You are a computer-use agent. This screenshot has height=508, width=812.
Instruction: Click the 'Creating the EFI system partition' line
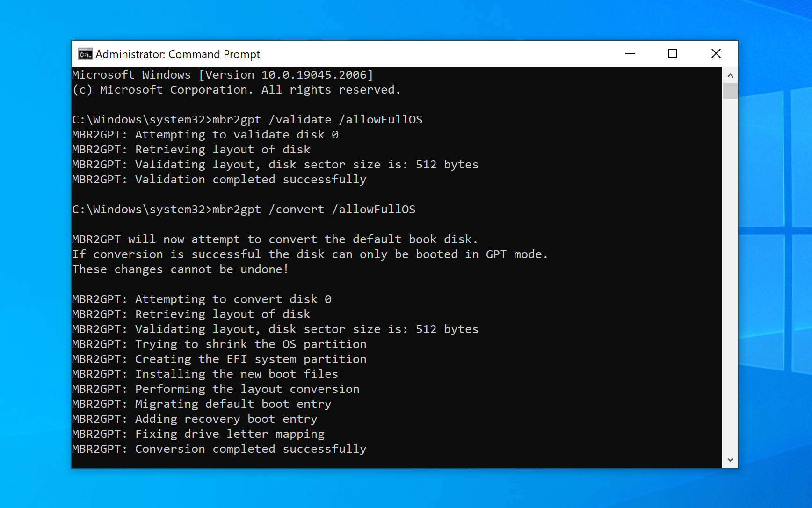click(x=219, y=359)
